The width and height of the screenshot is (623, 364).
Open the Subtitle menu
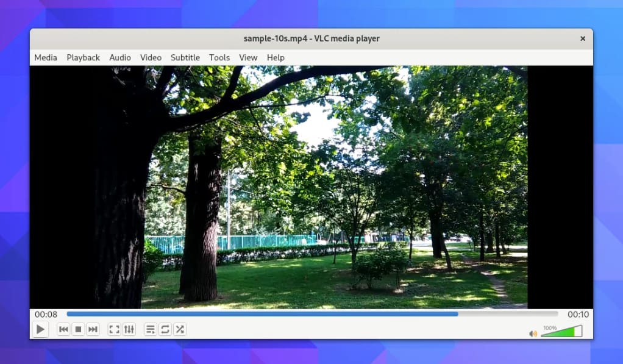tap(185, 57)
